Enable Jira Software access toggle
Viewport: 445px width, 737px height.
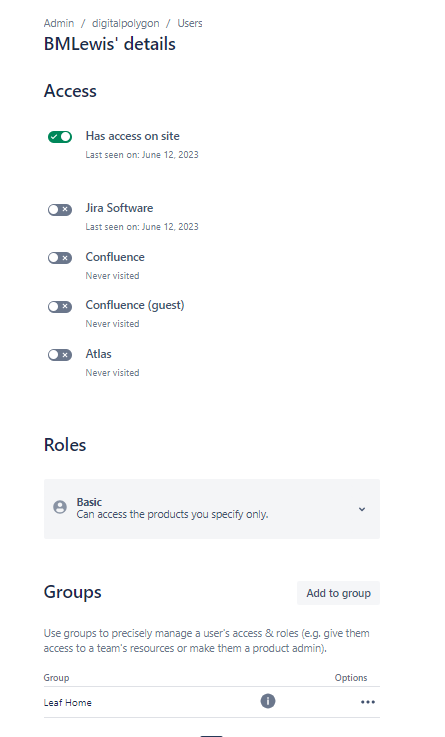pos(60,209)
